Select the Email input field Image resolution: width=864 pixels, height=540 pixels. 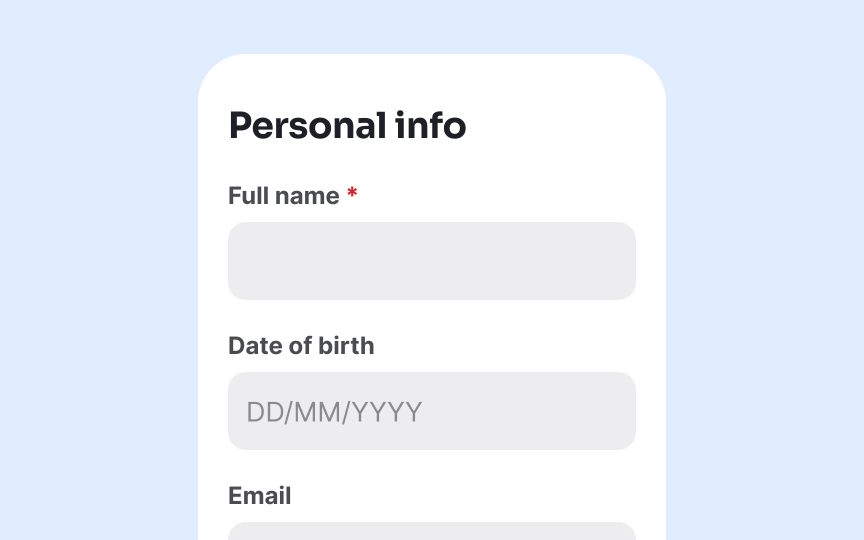coord(431,531)
